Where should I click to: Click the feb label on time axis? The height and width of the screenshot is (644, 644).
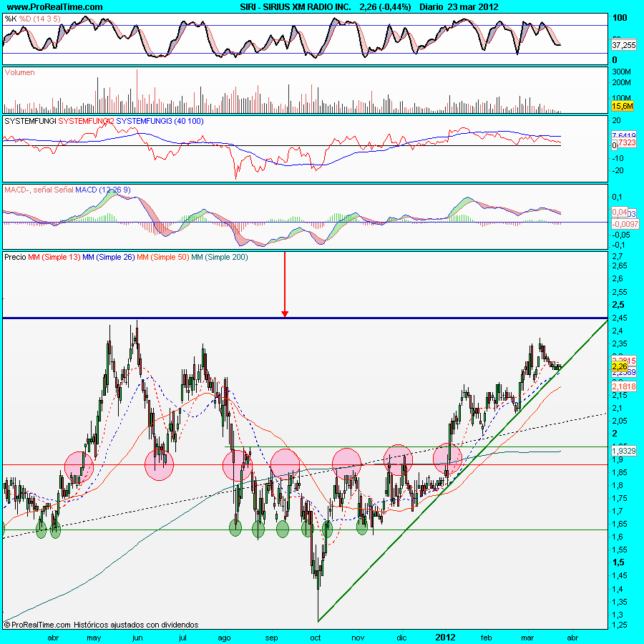pyautogui.click(x=487, y=638)
